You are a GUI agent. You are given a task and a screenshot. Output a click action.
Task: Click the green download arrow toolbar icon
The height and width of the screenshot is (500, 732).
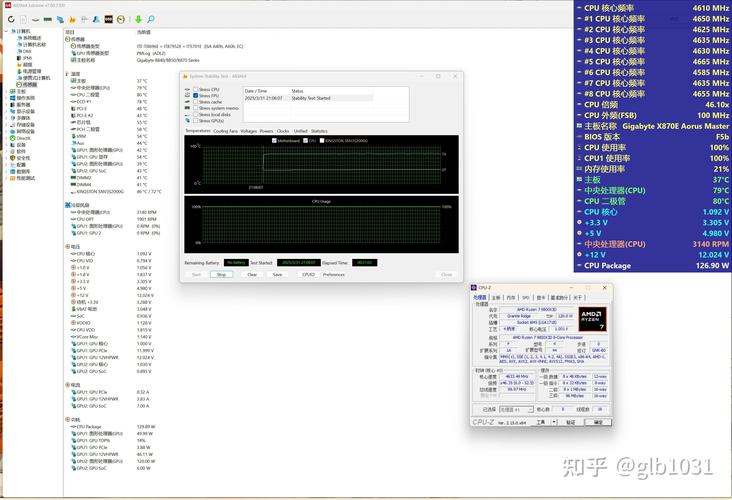pos(139,19)
